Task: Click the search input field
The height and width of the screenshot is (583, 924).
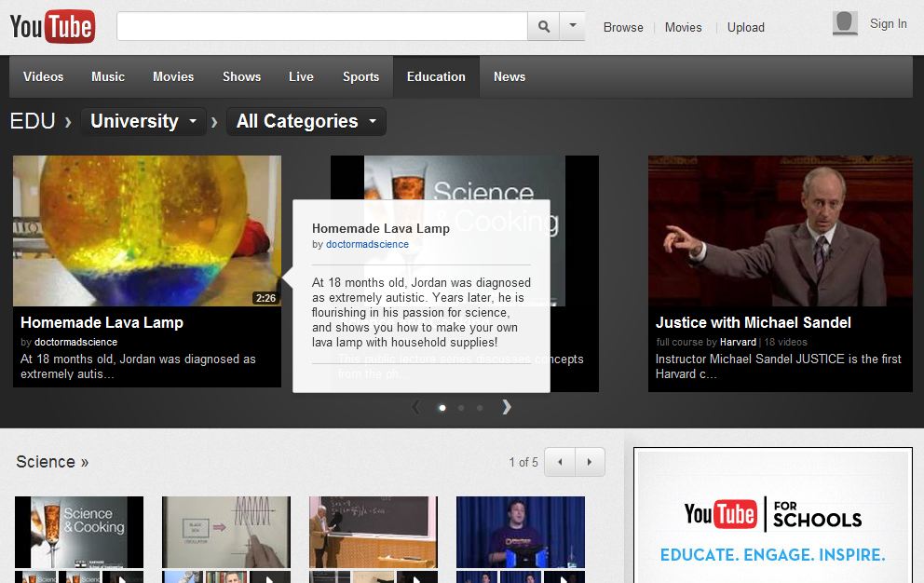Action: tap(321, 26)
